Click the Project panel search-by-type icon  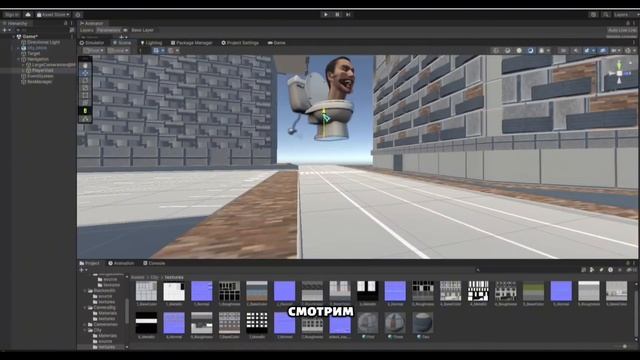pyautogui.click(x=592, y=270)
